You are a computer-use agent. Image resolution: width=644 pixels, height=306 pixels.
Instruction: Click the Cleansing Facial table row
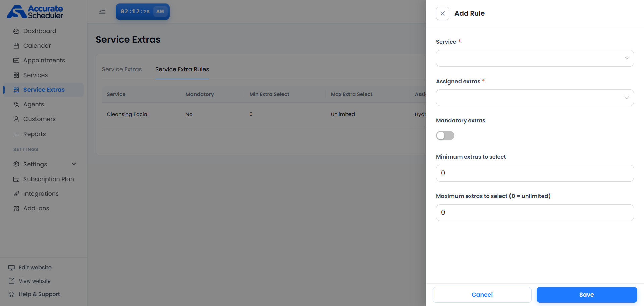click(264, 114)
